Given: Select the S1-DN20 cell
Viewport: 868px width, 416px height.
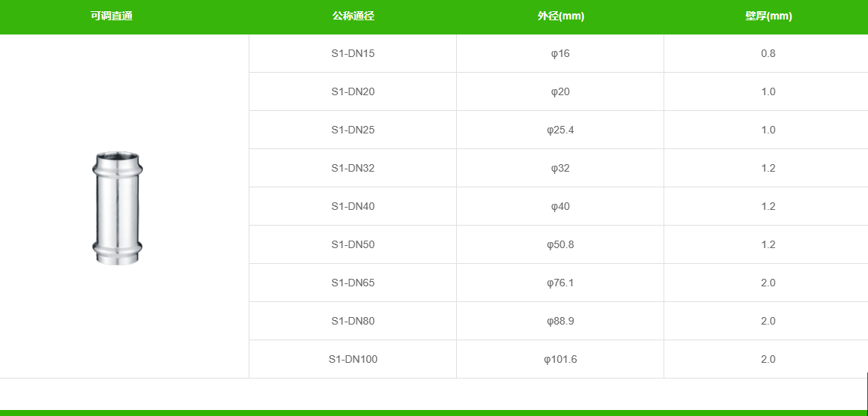Looking at the screenshot, I should (353, 91).
